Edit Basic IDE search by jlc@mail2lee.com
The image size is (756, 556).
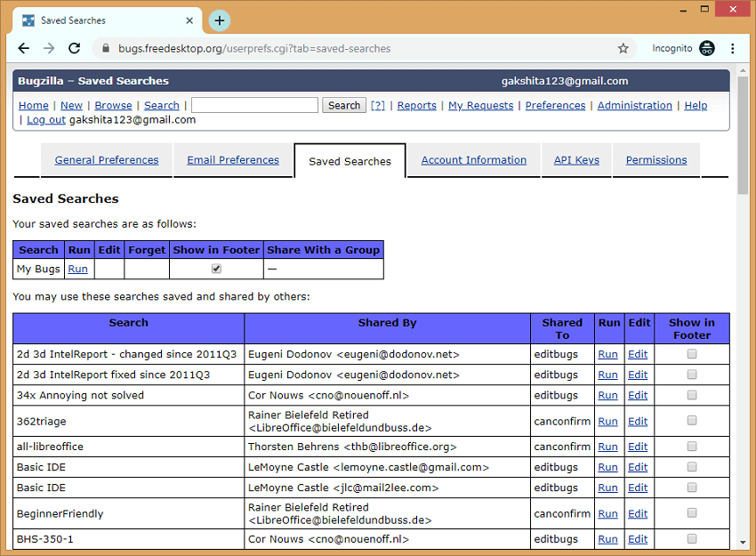(x=638, y=488)
